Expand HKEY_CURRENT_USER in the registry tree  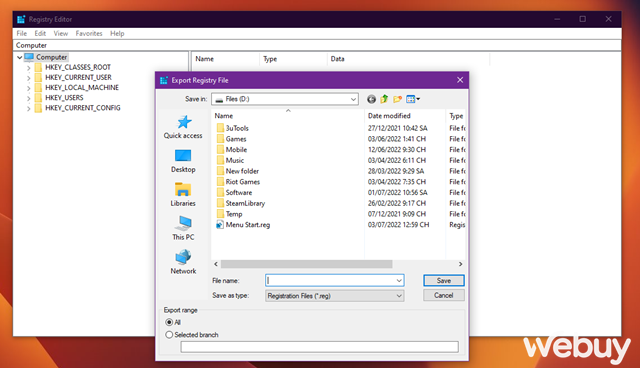pyautogui.click(x=29, y=78)
